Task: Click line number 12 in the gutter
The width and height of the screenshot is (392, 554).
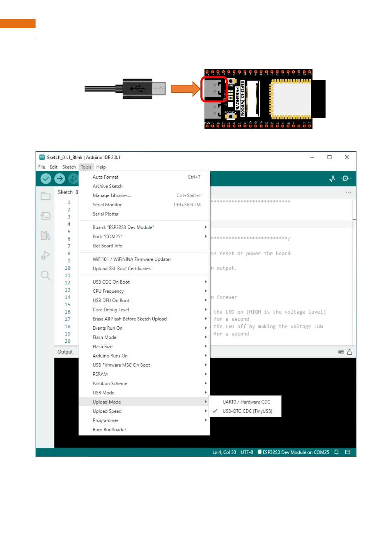Action: [67, 283]
